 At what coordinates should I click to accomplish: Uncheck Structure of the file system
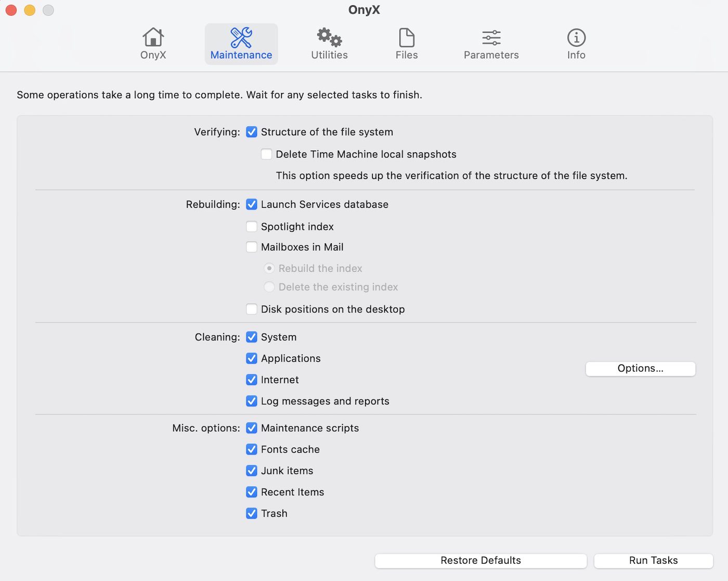(252, 132)
